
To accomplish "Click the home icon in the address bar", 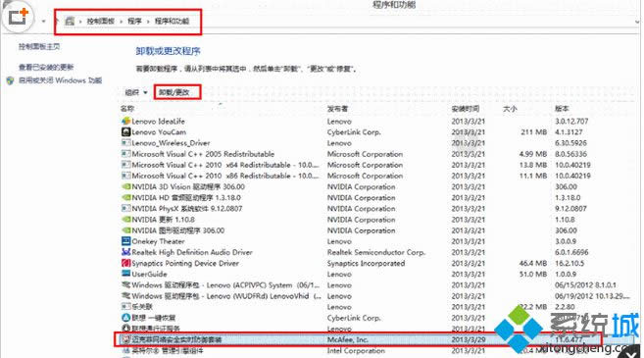I will [x=70, y=21].
